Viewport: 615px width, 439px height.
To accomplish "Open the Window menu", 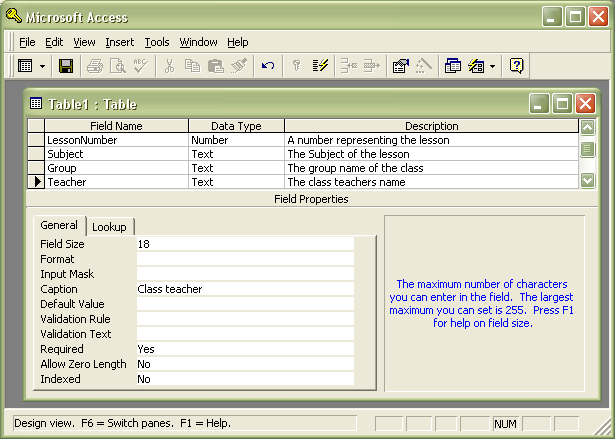I will (198, 42).
